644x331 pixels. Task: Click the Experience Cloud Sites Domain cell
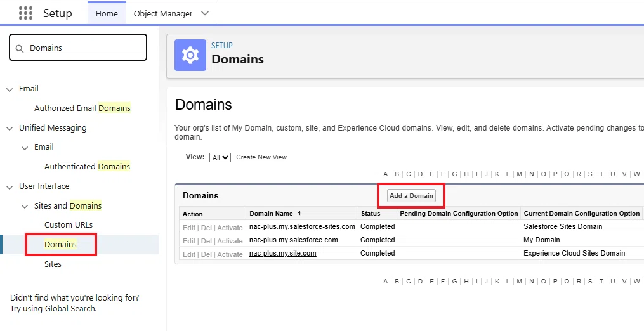pyautogui.click(x=574, y=253)
